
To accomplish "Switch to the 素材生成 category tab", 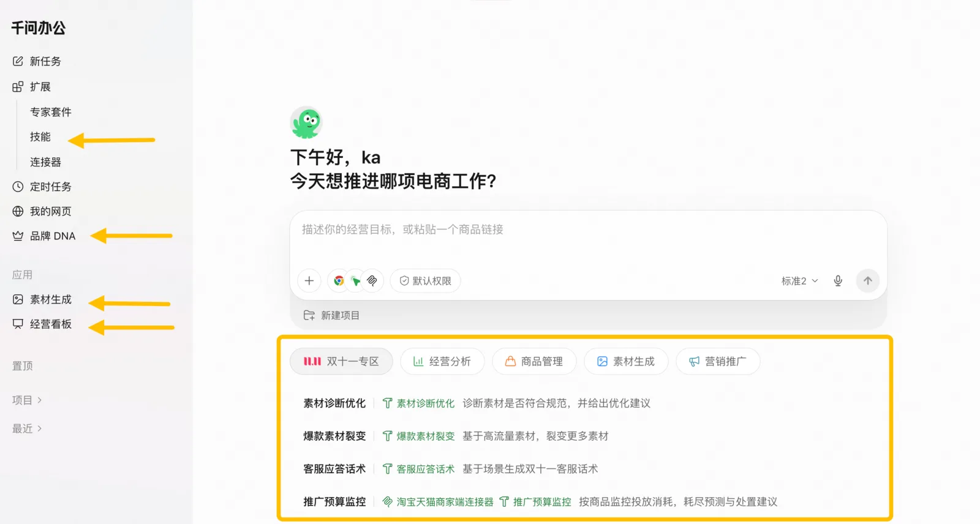I will click(626, 361).
